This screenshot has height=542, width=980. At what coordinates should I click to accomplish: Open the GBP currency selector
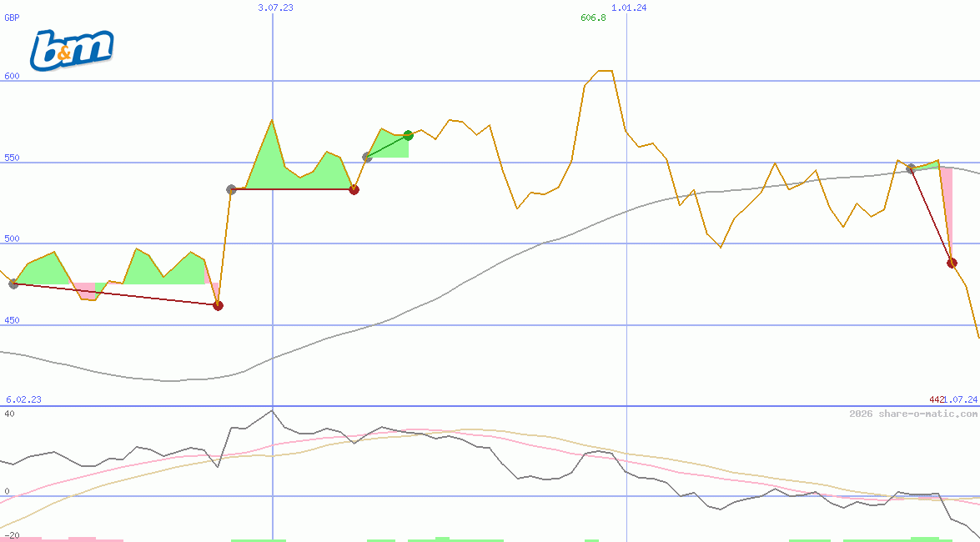point(12,18)
